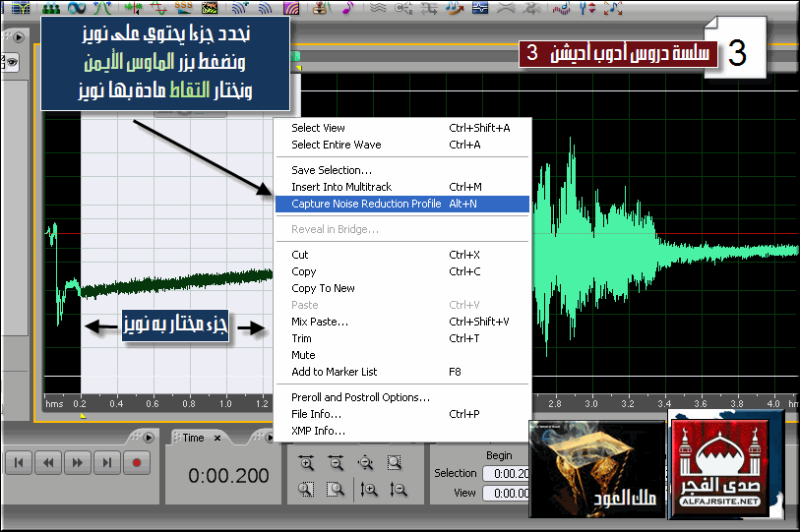This screenshot has height=532, width=800.
Task: Switch to the Time panel tab
Action: click(194, 438)
